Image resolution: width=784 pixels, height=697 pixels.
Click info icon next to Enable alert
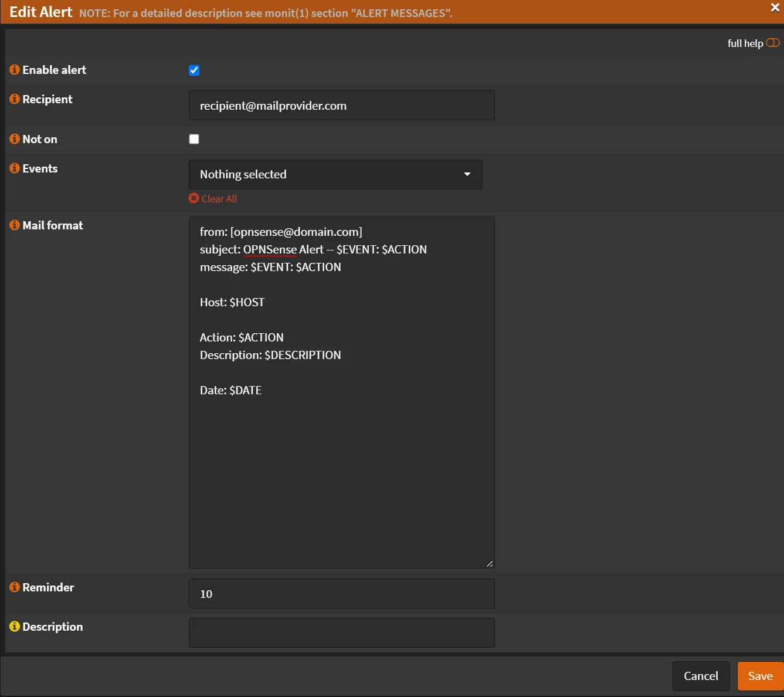[x=15, y=70]
